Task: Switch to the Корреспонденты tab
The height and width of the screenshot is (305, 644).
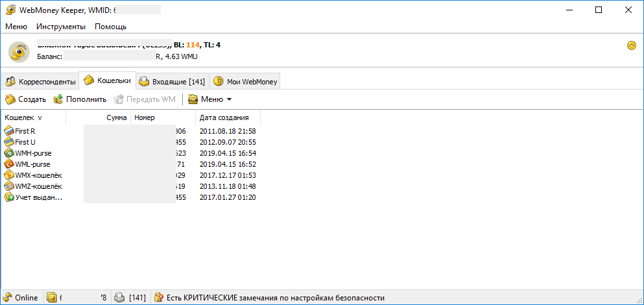Action: 40,82
